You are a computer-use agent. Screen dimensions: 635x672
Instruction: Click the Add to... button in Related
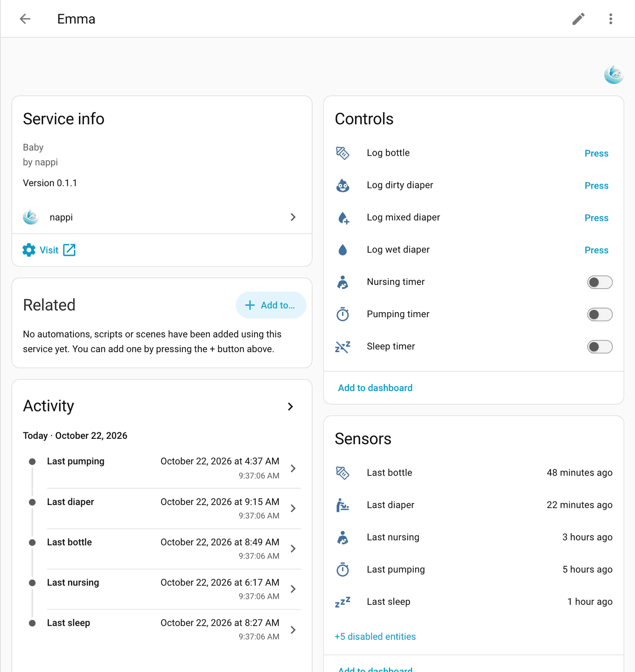(x=271, y=305)
